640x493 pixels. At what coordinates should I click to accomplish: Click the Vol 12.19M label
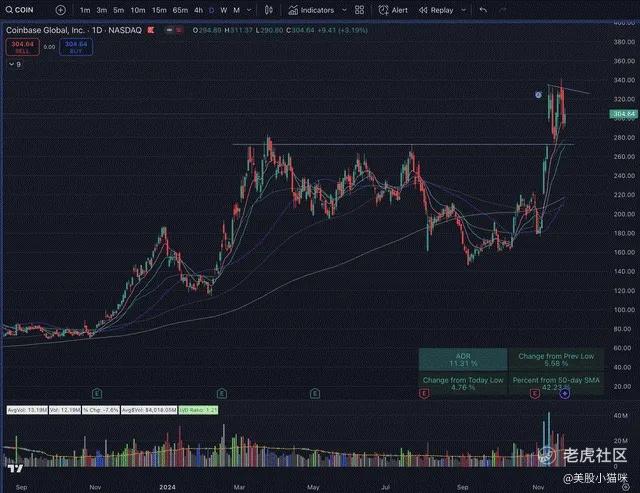pos(65,410)
